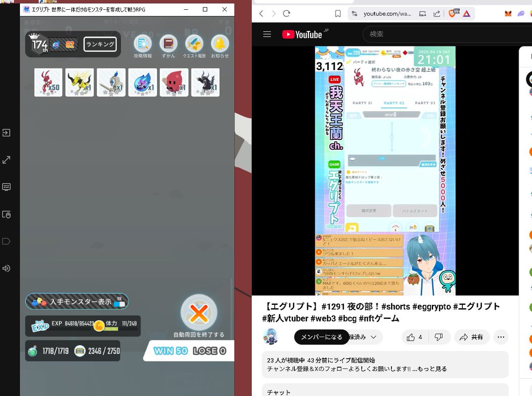Viewport: 532px width, 396px height.
Task: Open the channel avatar below the video
Action: pos(270,337)
